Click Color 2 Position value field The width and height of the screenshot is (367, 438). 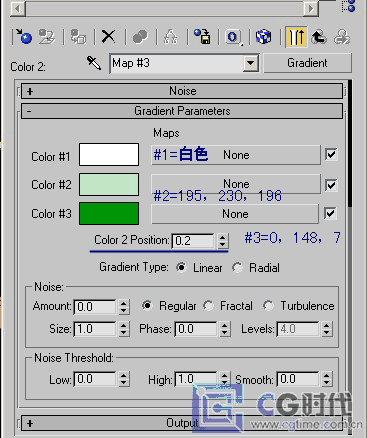(x=193, y=240)
